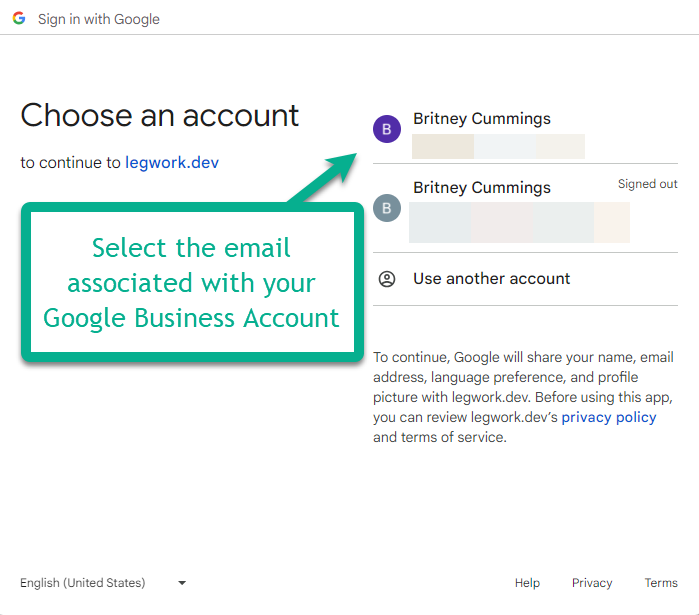Click the person icon beside Use another account
This screenshot has height=615, width=699.
pos(387,279)
